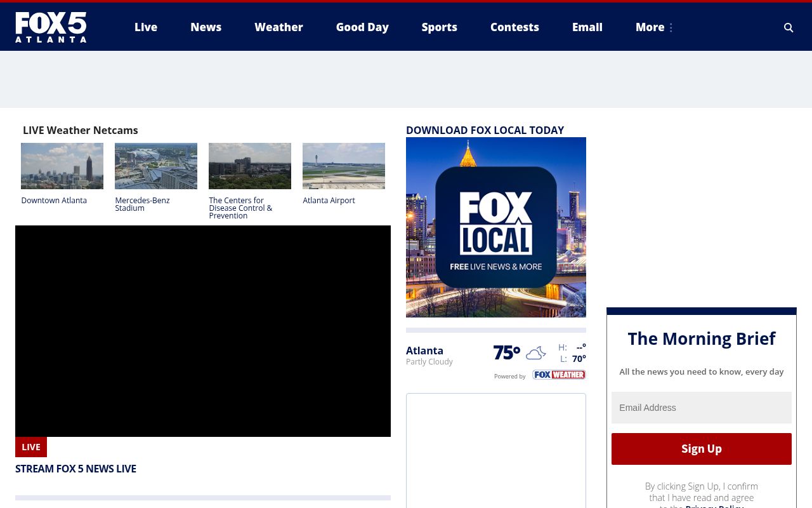
Task: Click the low temperature 70° value
Action: pyautogui.click(x=579, y=359)
